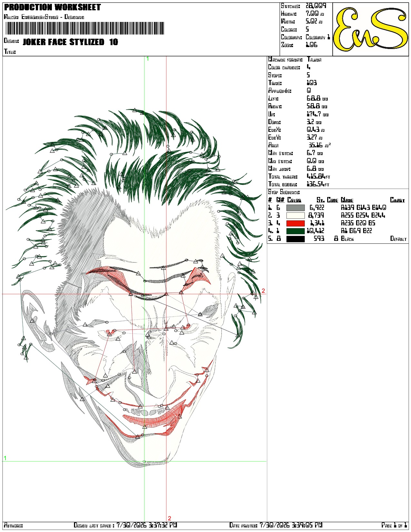Click the 'Page 1 of 1' footer indicator
Image resolution: width=411 pixels, height=532 pixels.
(394, 525)
